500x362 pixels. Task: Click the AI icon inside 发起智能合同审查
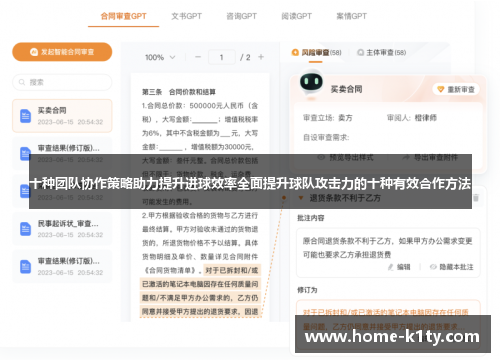(34, 52)
